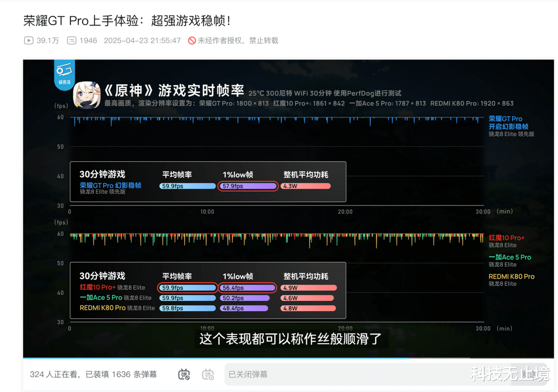The height and width of the screenshot is (392, 558).
Task: Click the video progress bar
Action: pyautogui.click(x=288, y=358)
